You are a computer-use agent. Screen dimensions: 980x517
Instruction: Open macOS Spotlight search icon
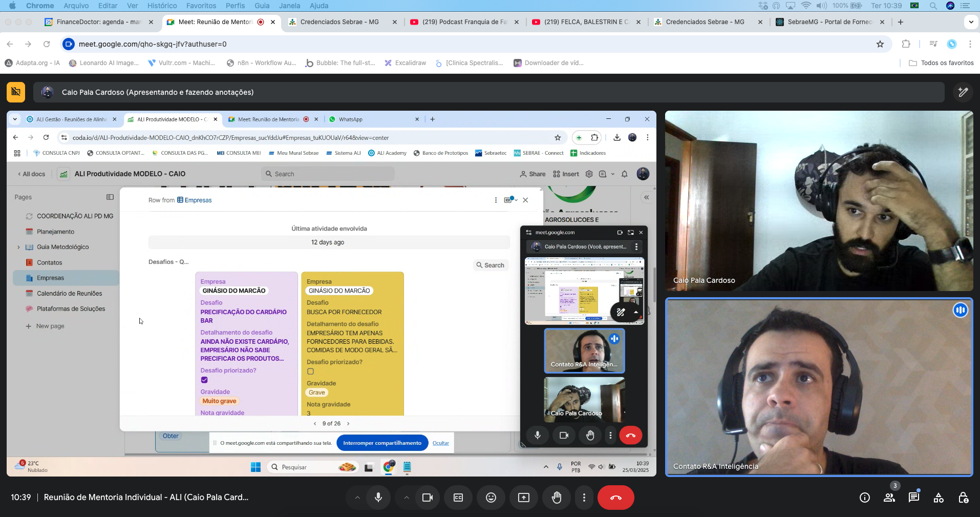click(933, 6)
